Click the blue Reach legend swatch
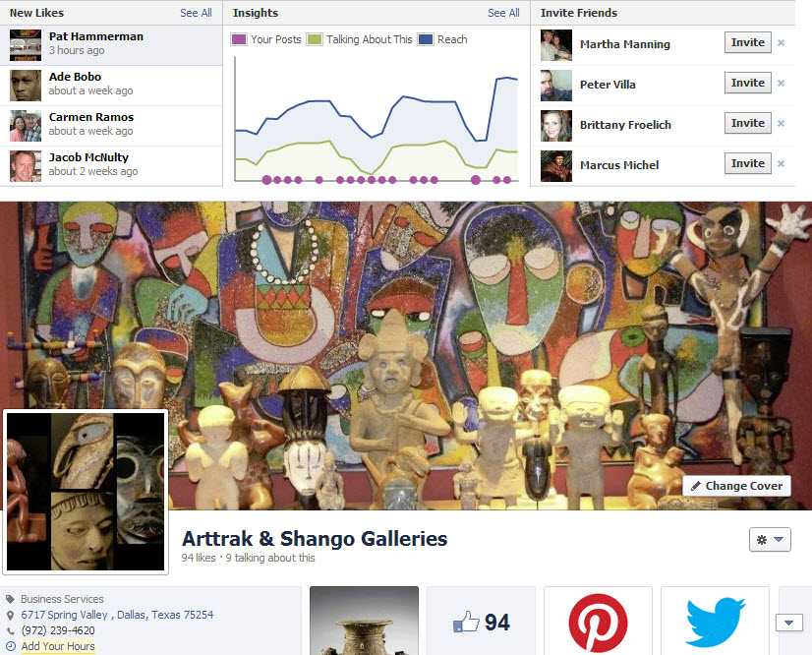The height and width of the screenshot is (655, 812). (x=425, y=39)
